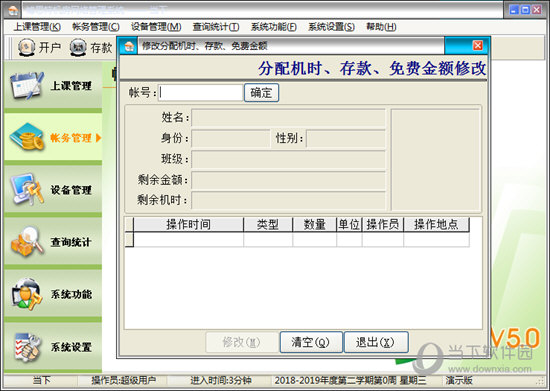Click the 班级 field
The height and width of the screenshot is (391, 550).
288,159
